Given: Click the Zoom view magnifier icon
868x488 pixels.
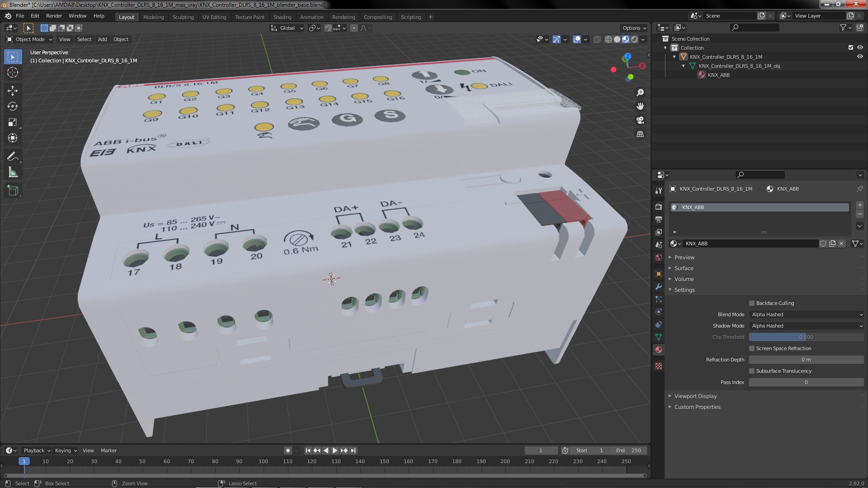Looking at the screenshot, I should click(640, 93).
